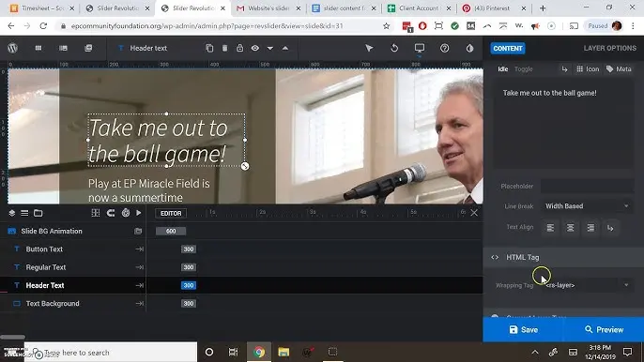Bookmark this page with star icon
This screenshot has height=362, width=644.
pyautogui.click(x=386, y=26)
